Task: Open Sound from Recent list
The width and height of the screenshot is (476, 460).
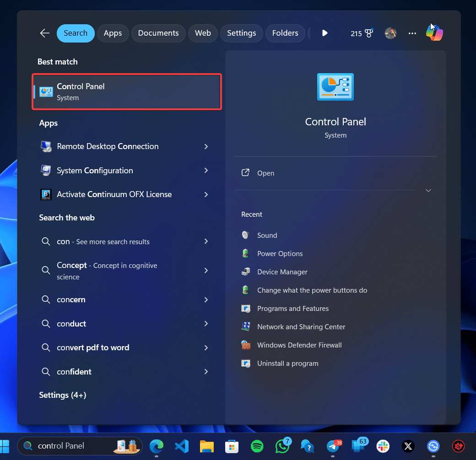Action: (267, 235)
